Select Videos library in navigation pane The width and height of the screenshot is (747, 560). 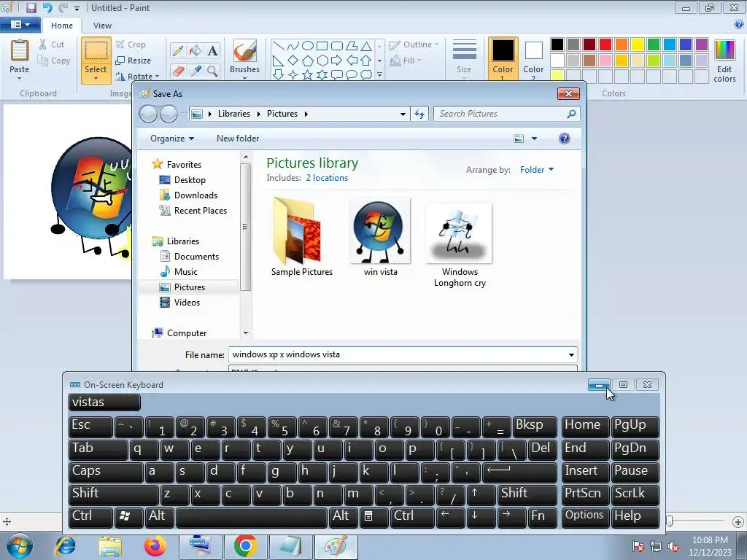187,303
